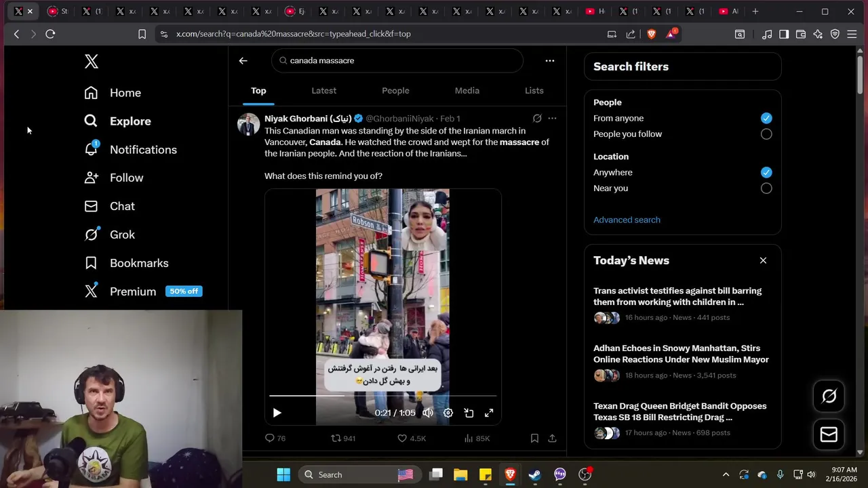Go to Home in sidebar
Image resolution: width=868 pixels, height=488 pixels.
(x=113, y=93)
